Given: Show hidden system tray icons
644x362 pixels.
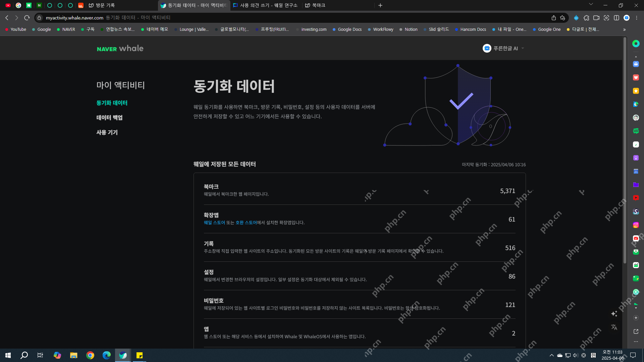Looking at the screenshot, I should pos(551,355).
